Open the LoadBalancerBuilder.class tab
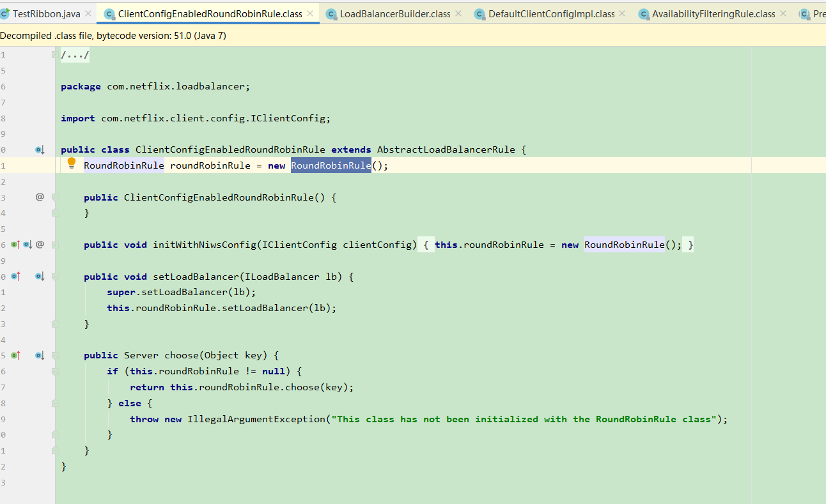 click(x=395, y=13)
